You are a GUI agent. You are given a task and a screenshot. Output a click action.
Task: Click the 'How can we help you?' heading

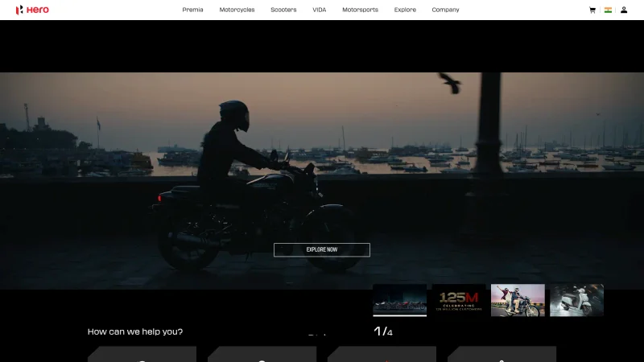[x=135, y=331]
